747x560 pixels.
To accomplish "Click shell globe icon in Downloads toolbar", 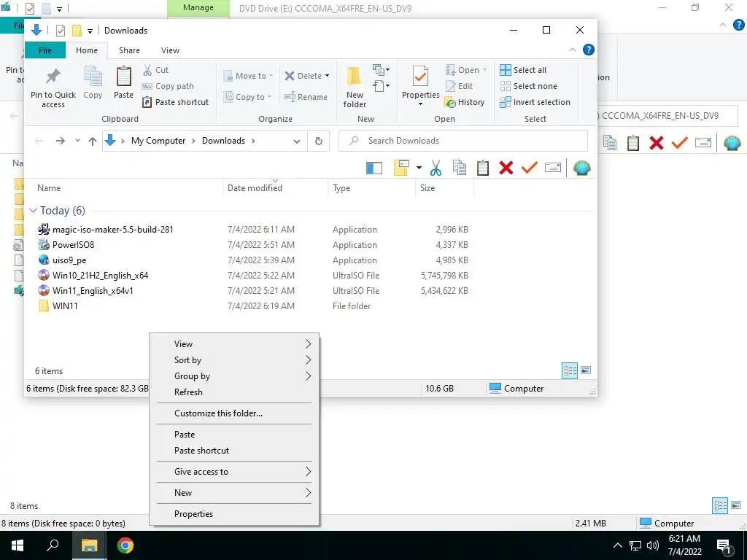I will [581, 168].
